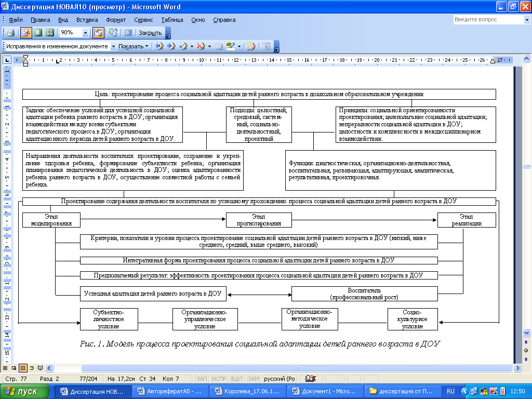Go to the next tracked change
532x399 pixels.
171,46
